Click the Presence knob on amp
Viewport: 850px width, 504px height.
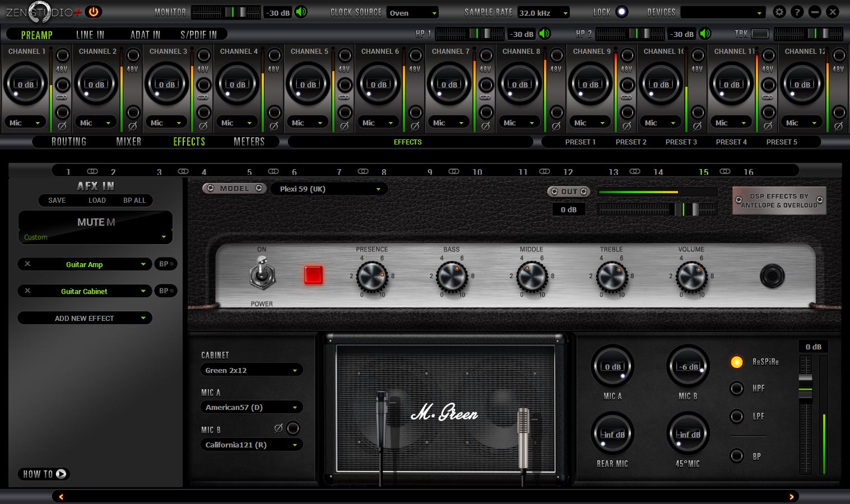(371, 276)
